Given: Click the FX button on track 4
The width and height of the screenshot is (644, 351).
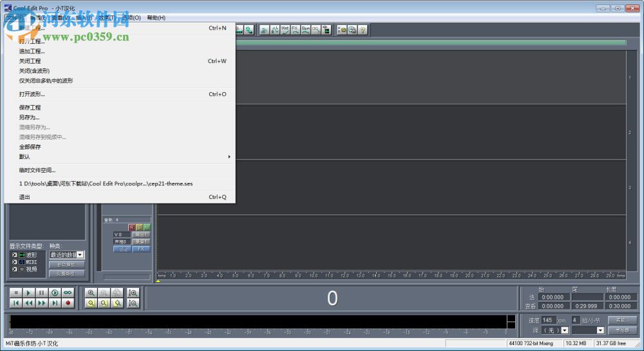Looking at the screenshot, I should coord(141,249).
